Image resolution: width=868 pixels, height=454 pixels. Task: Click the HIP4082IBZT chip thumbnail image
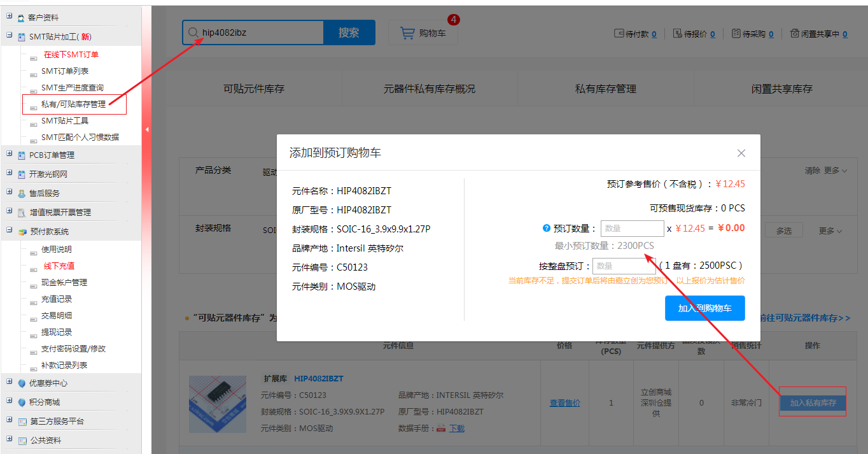216,404
